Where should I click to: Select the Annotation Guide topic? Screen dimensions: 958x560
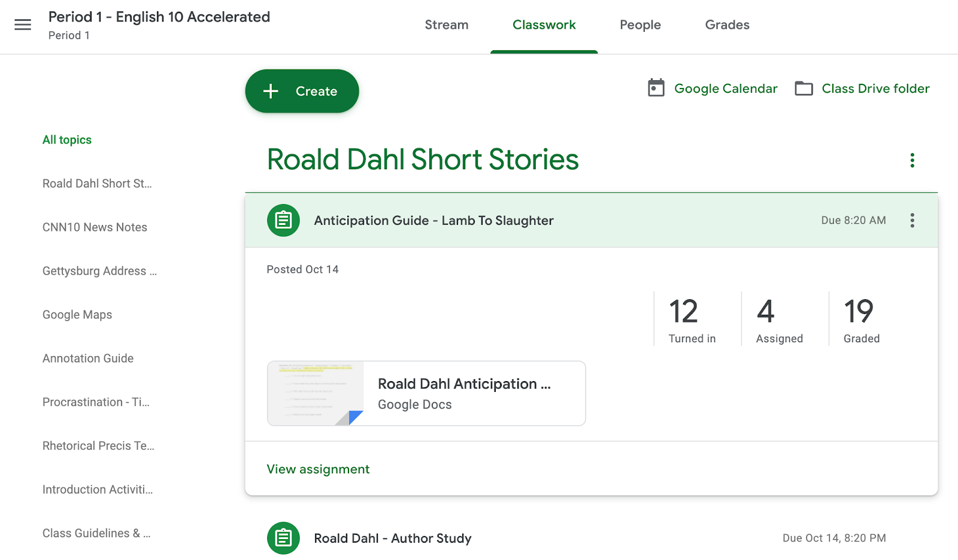[x=87, y=358]
